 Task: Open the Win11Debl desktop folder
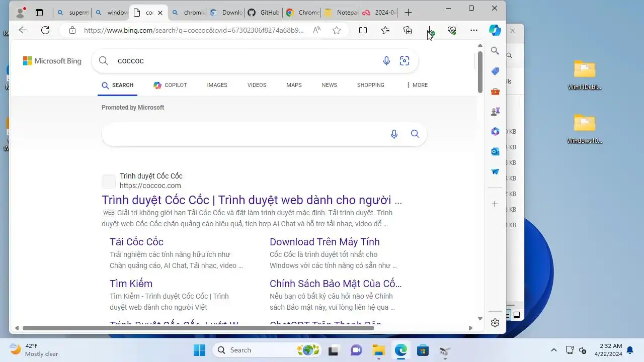[x=585, y=75]
